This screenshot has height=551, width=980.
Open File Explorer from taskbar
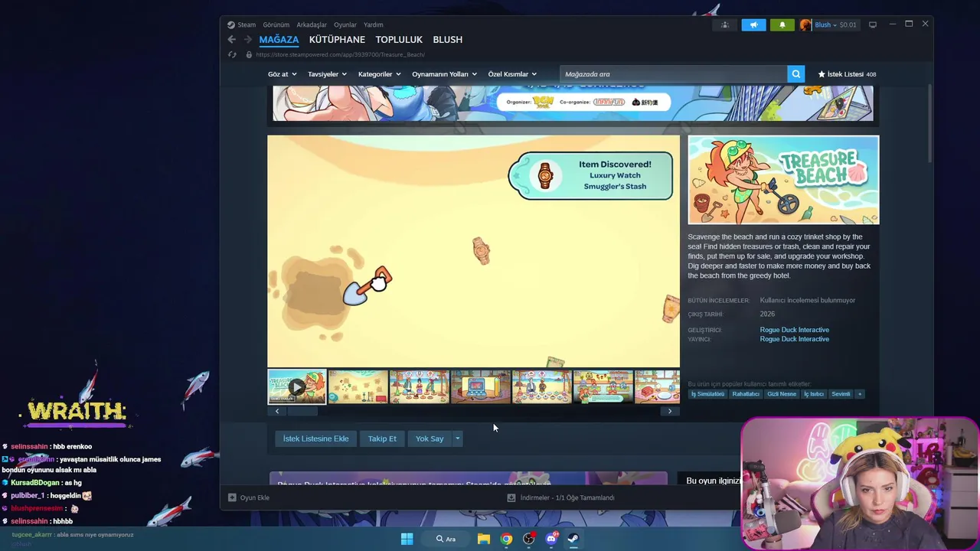click(484, 539)
